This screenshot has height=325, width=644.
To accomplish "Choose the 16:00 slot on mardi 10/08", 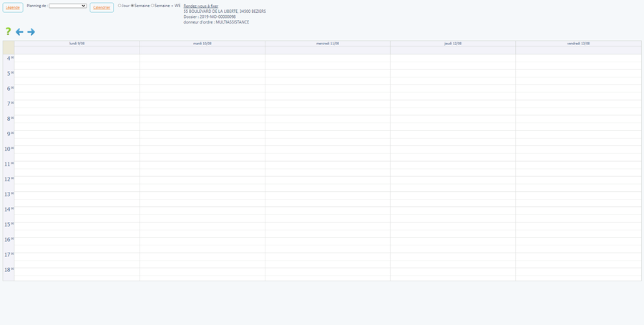I will pyautogui.click(x=202, y=240).
